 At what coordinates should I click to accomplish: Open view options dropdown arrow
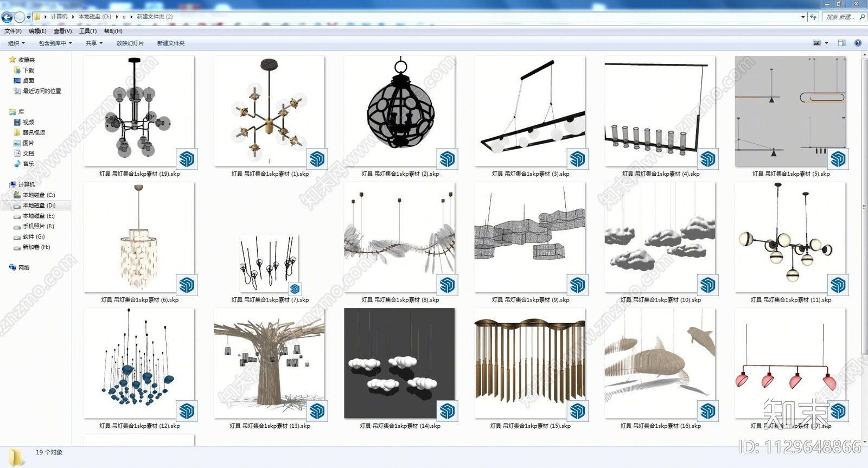click(x=827, y=43)
